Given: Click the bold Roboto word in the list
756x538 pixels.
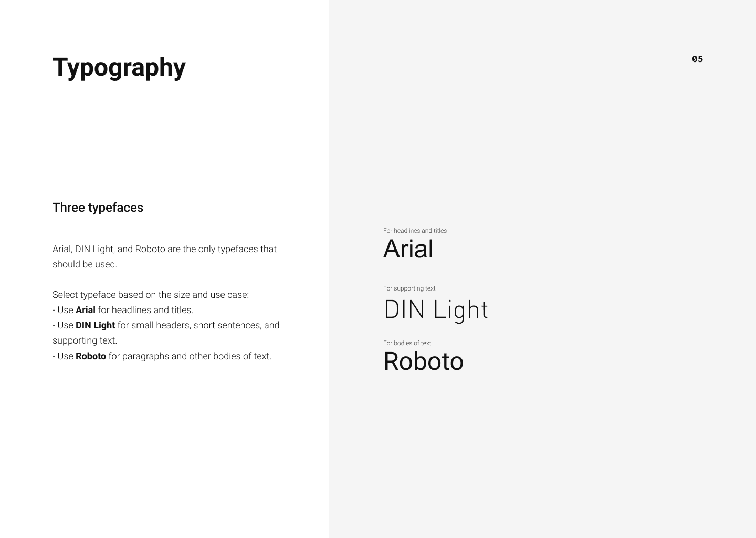Looking at the screenshot, I should (x=91, y=356).
